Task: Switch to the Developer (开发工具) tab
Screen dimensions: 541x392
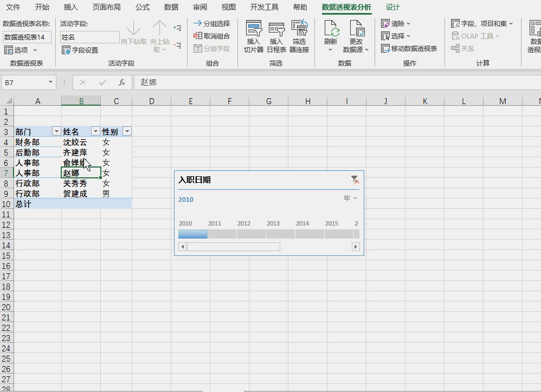Action: [x=265, y=7]
